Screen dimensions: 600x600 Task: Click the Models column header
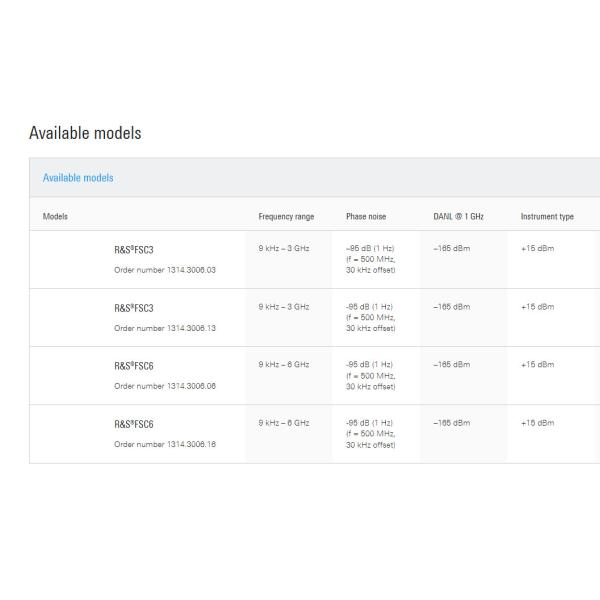pos(55,217)
